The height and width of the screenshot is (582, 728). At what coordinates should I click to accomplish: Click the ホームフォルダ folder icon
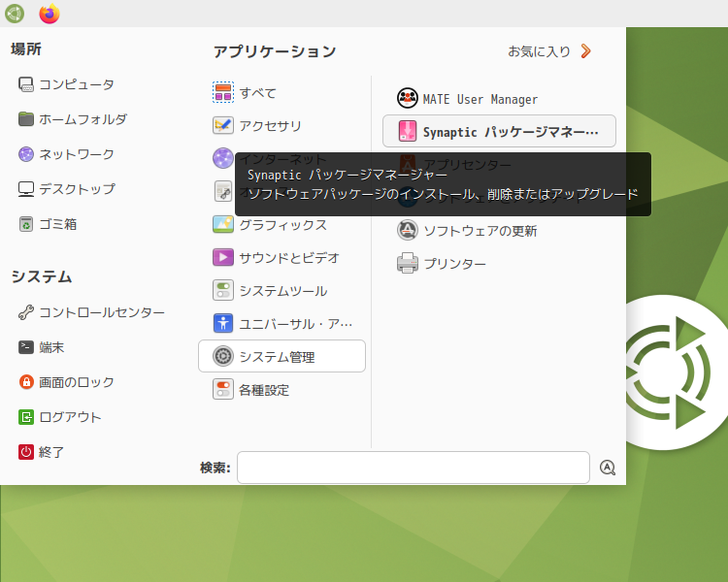click(26, 119)
